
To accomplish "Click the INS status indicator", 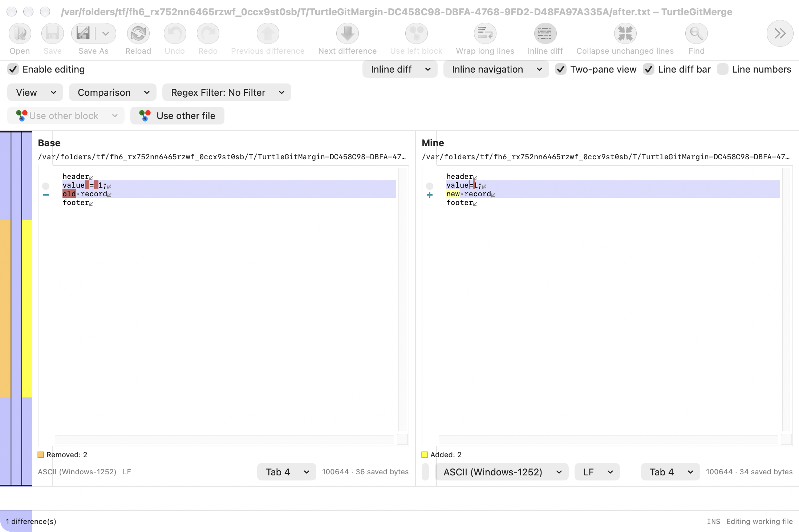I will [x=713, y=521].
